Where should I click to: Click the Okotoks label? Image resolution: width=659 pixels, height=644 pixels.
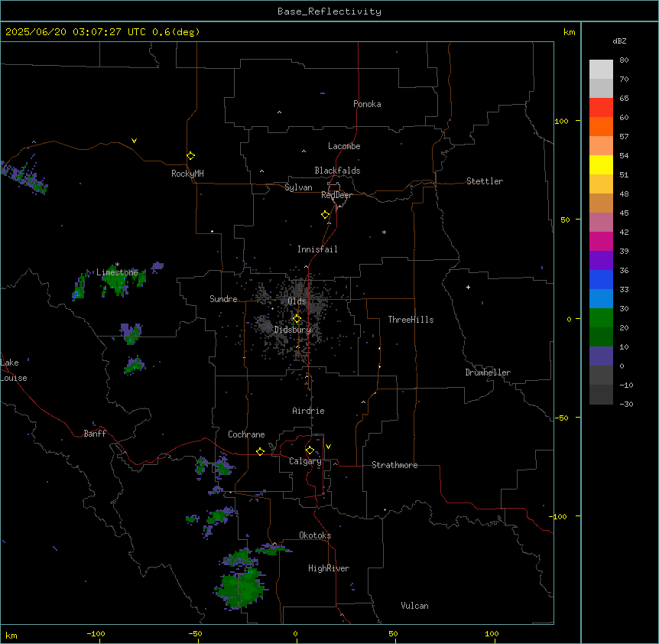315,535
